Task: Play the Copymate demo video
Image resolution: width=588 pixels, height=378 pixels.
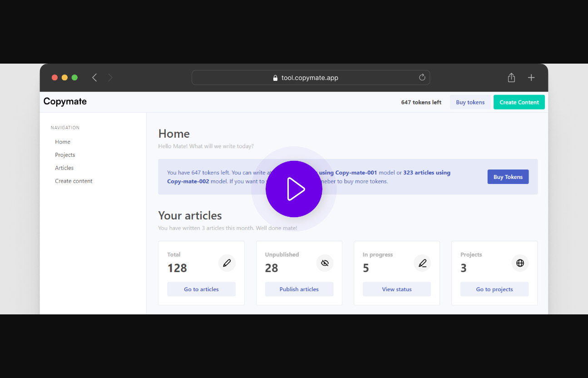Action: click(x=294, y=189)
